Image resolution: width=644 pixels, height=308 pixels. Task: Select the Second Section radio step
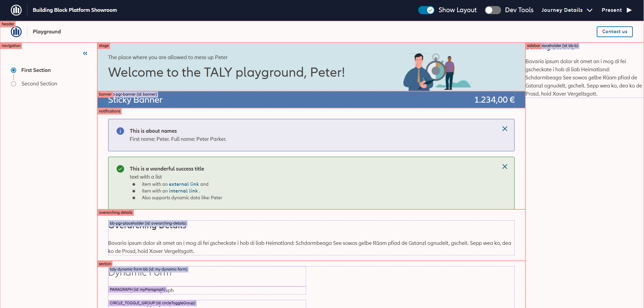pos(14,84)
